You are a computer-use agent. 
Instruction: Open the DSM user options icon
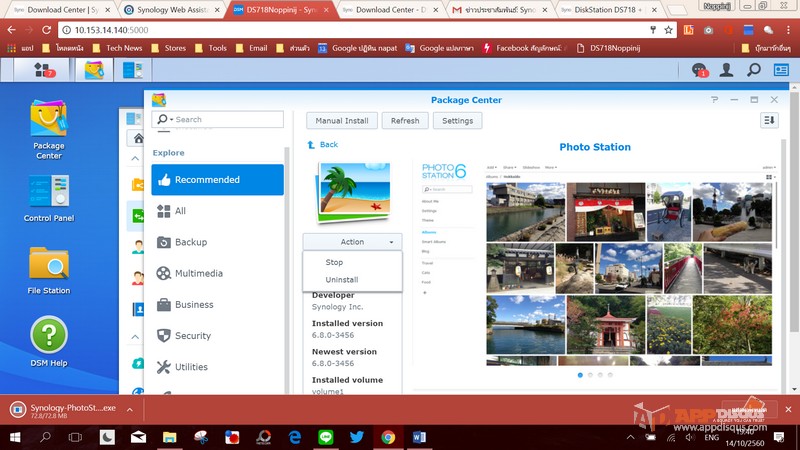point(726,70)
